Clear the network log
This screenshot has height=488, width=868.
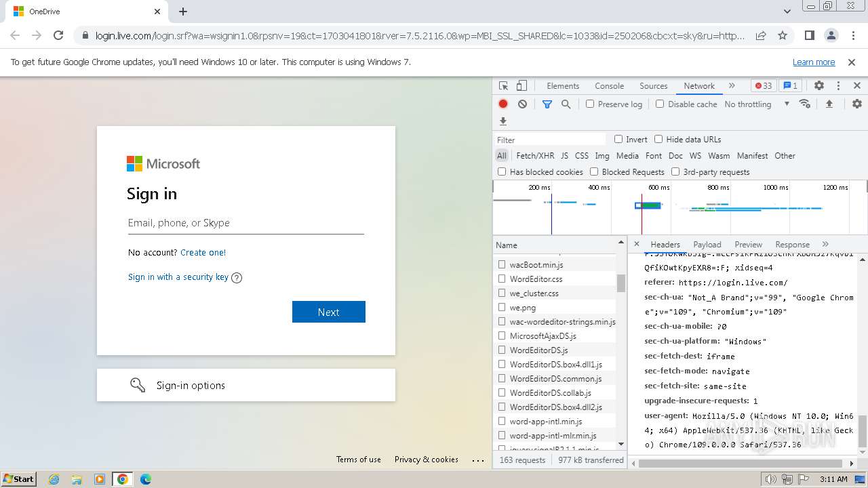coord(522,104)
